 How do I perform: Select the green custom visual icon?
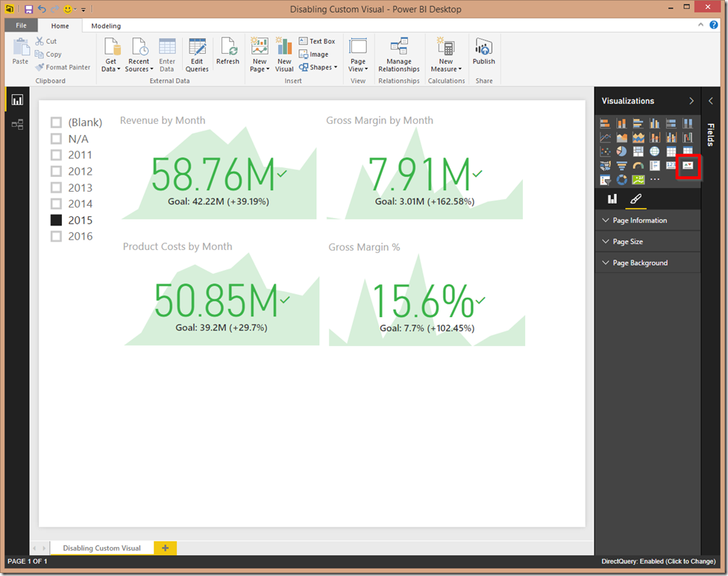click(638, 180)
